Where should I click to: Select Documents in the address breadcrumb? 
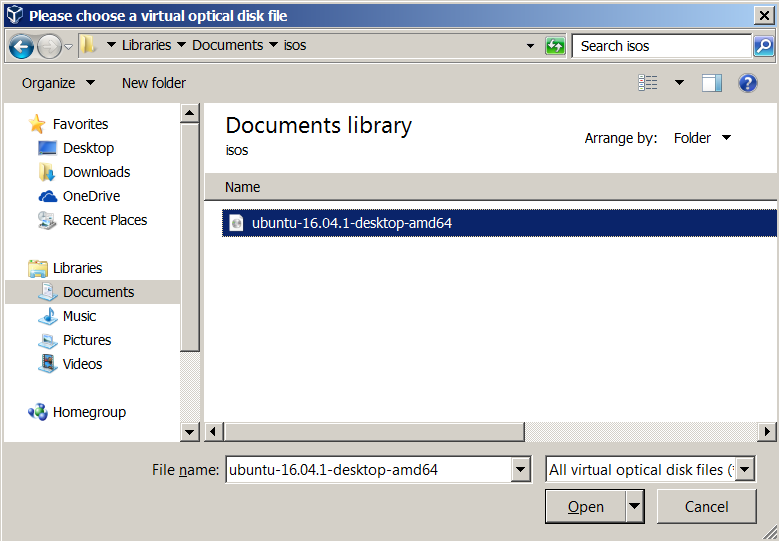(228, 45)
